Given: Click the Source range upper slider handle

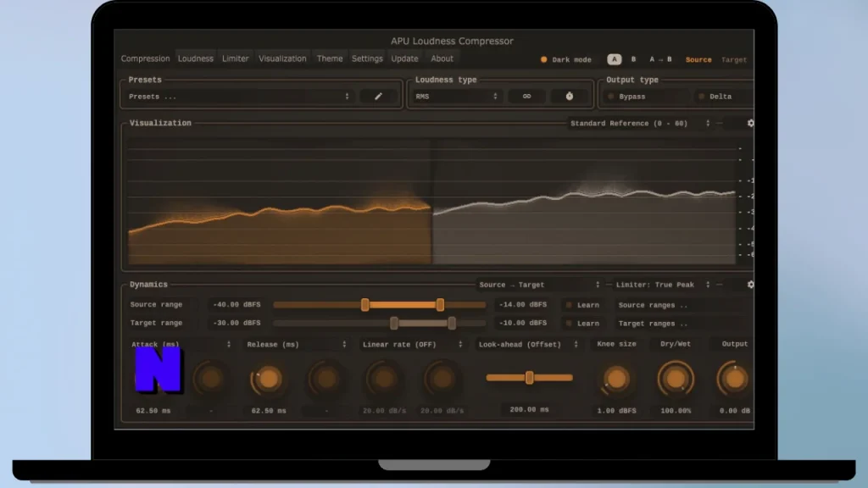Looking at the screenshot, I should 440,304.
